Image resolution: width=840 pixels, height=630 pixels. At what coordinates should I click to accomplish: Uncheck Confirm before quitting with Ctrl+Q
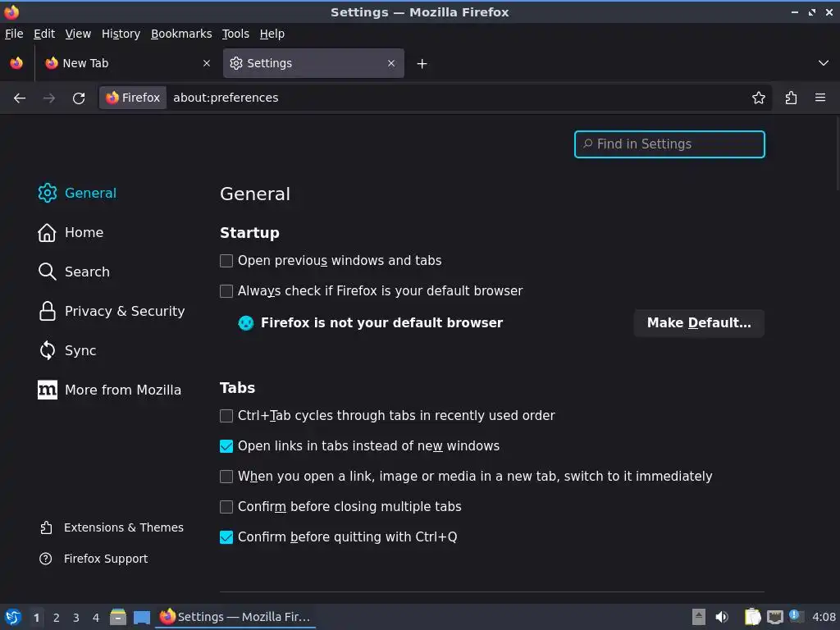coord(226,536)
